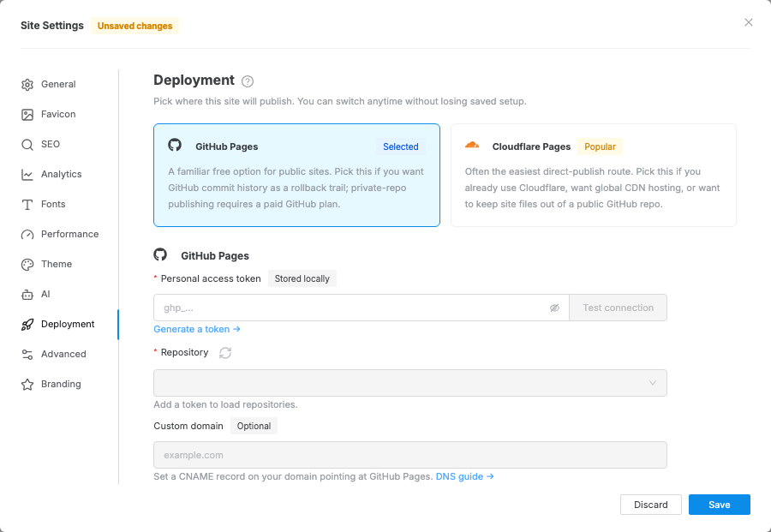Click the Favicon image icon
Viewport: 771px width, 532px height.
point(27,115)
